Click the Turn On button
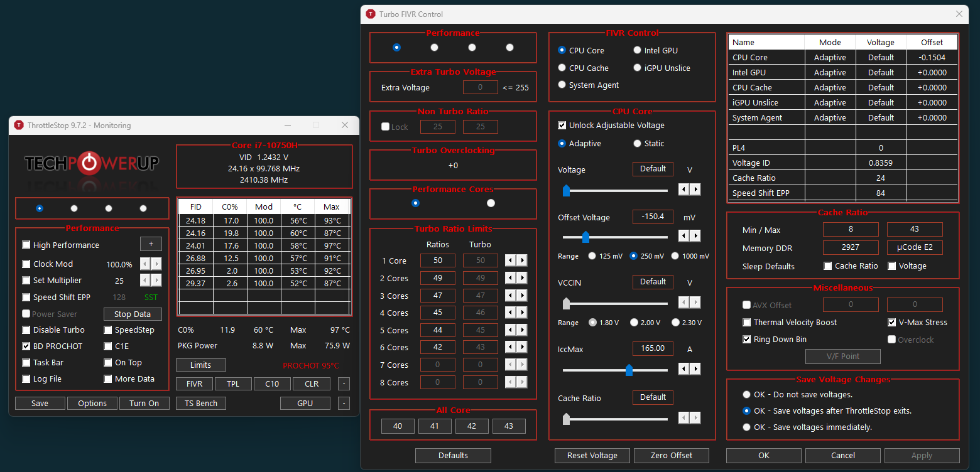 click(x=144, y=403)
